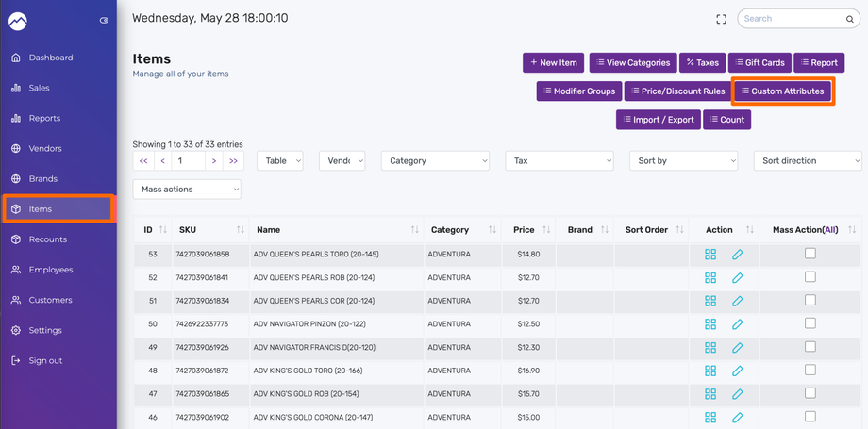Viewport: 868px width, 429px height.
Task: Toggle the sidebar eye icon
Action: click(x=104, y=20)
